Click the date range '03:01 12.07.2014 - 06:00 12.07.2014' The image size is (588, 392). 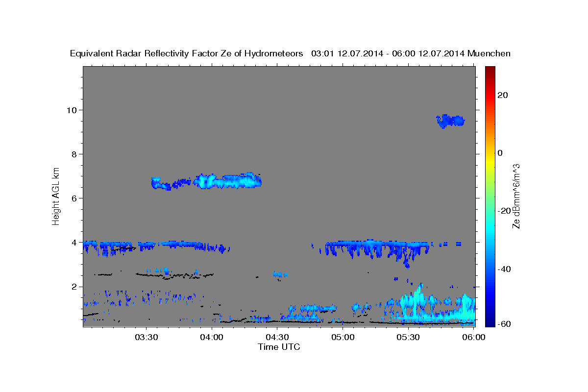(388, 53)
